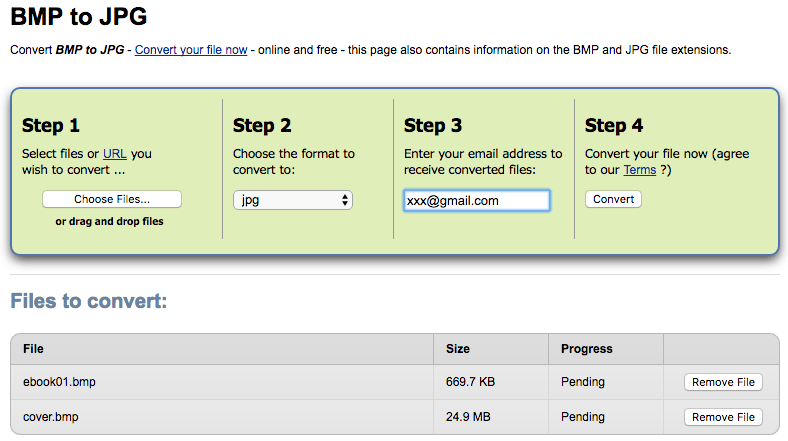This screenshot has height=441, width=788.
Task: Focus the email address input field
Action: (x=476, y=200)
